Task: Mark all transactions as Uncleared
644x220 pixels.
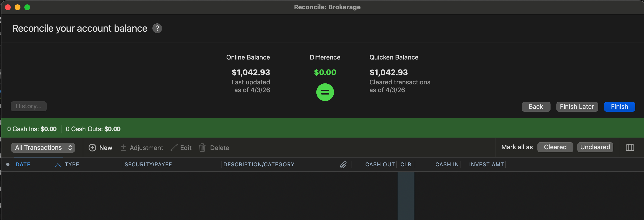Action: pyautogui.click(x=595, y=147)
